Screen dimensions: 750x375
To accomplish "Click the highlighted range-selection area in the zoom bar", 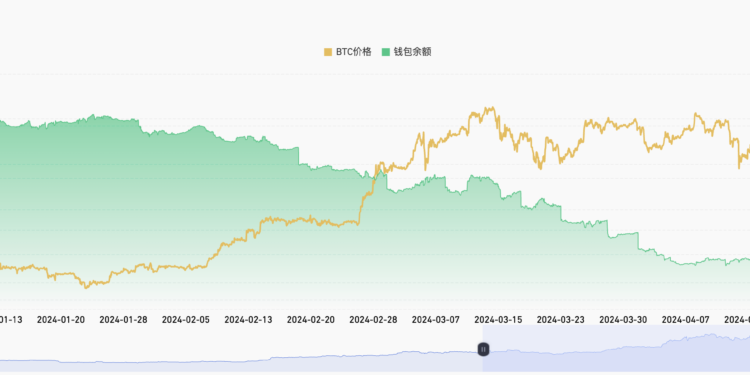I will click(x=617, y=348).
